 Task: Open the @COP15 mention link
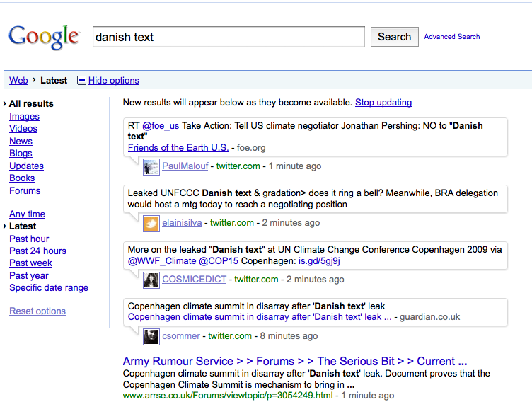click(219, 261)
